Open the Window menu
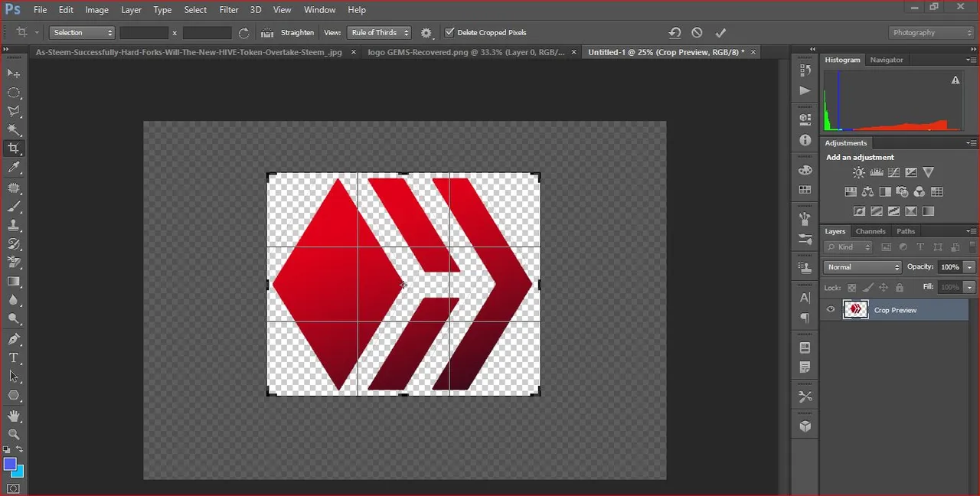The image size is (980, 496). [319, 10]
